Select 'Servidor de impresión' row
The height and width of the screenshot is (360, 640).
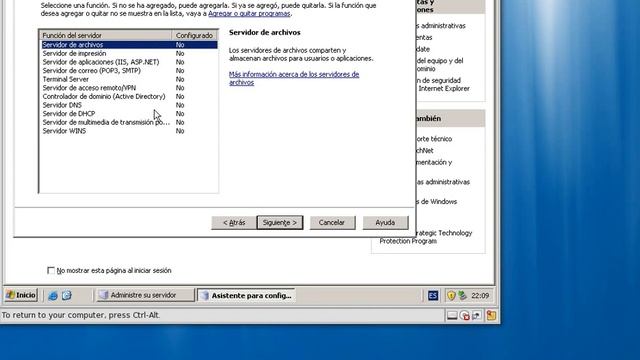tap(129, 53)
